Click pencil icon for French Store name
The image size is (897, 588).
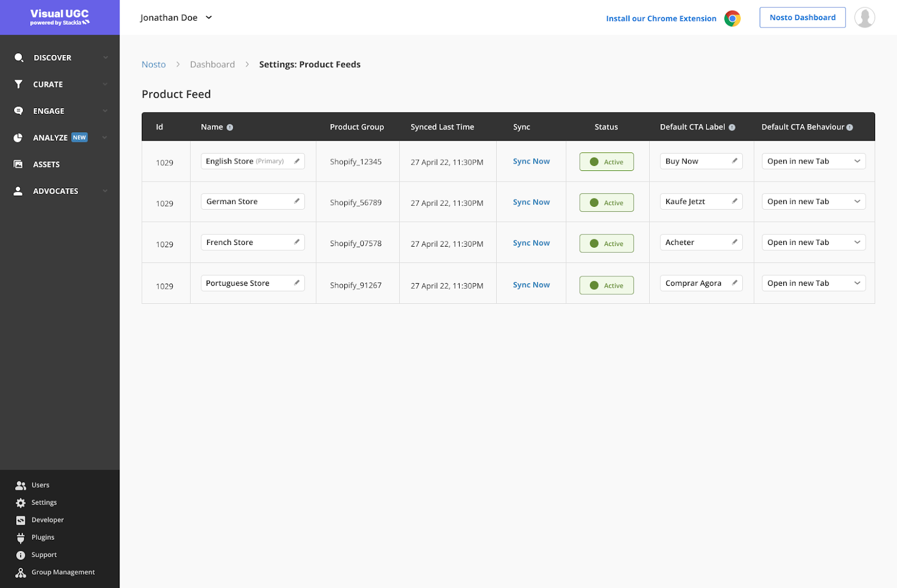pos(297,242)
